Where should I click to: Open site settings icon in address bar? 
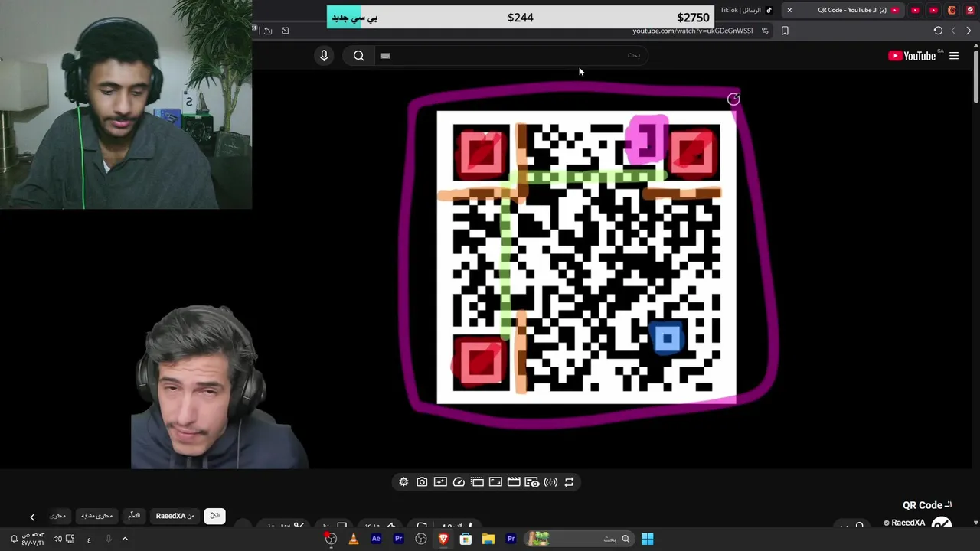(765, 31)
